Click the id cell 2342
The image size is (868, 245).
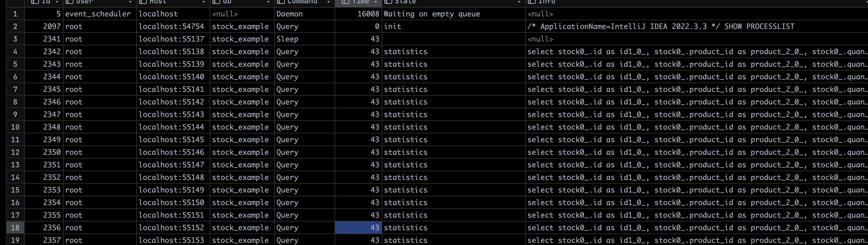click(44, 51)
